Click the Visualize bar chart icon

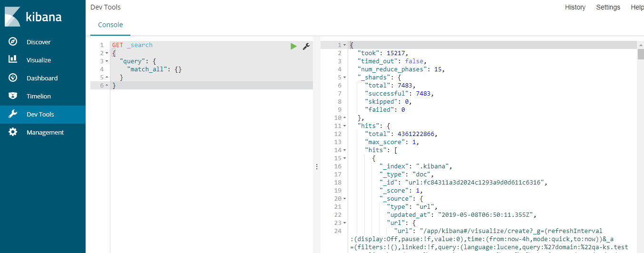click(13, 60)
